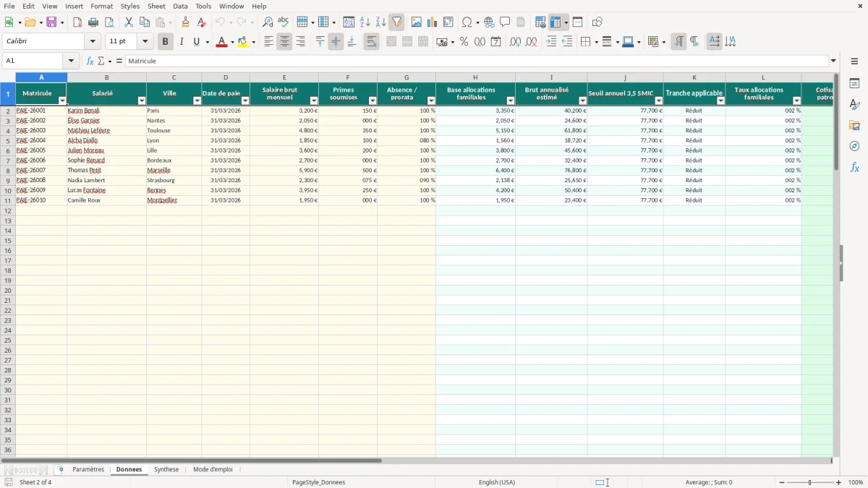This screenshot has height=488, width=868.
Task: Toggle Wrap Text
Action: tap(371, 42)
